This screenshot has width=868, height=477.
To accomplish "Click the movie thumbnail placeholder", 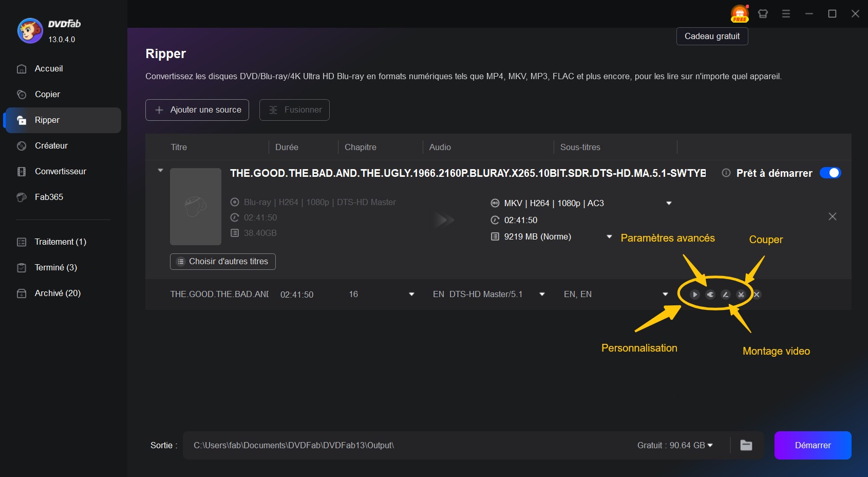I will [196, 207].
